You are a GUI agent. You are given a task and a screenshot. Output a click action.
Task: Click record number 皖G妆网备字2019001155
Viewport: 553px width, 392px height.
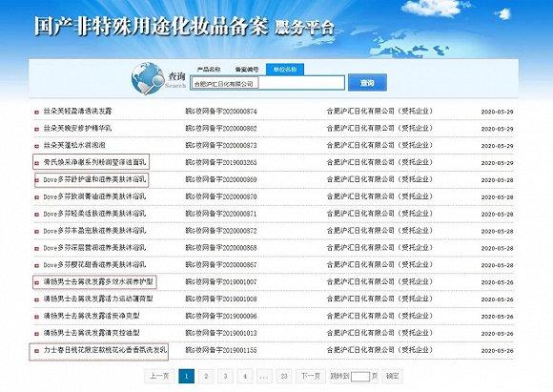coord(221,350)
